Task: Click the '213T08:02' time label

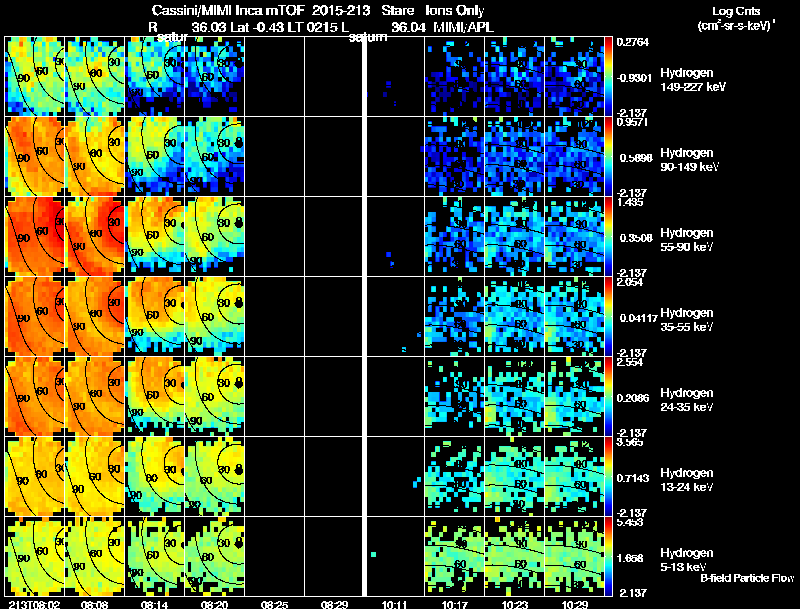Action: point(34,604)
